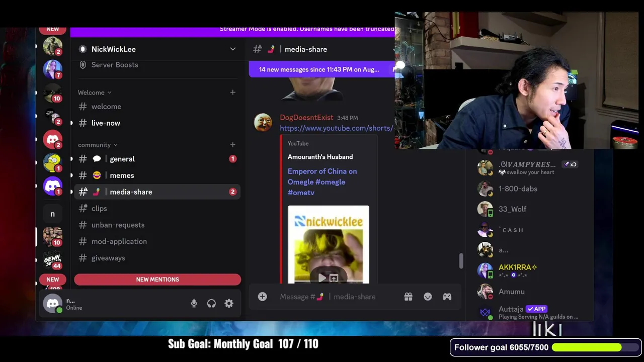
Task: Select the media-share channel in sidebar
Action: pyautogui.click(x=157, y=192)
